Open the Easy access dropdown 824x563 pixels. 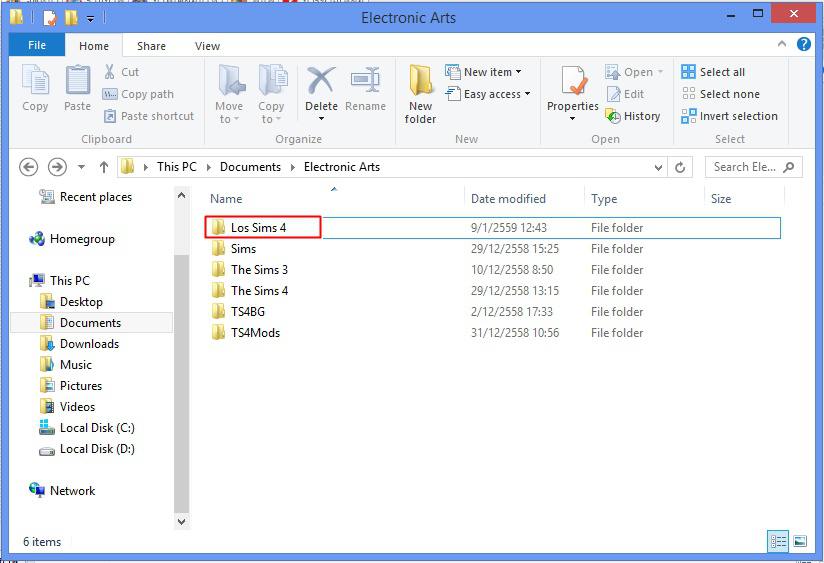[488, 94]
